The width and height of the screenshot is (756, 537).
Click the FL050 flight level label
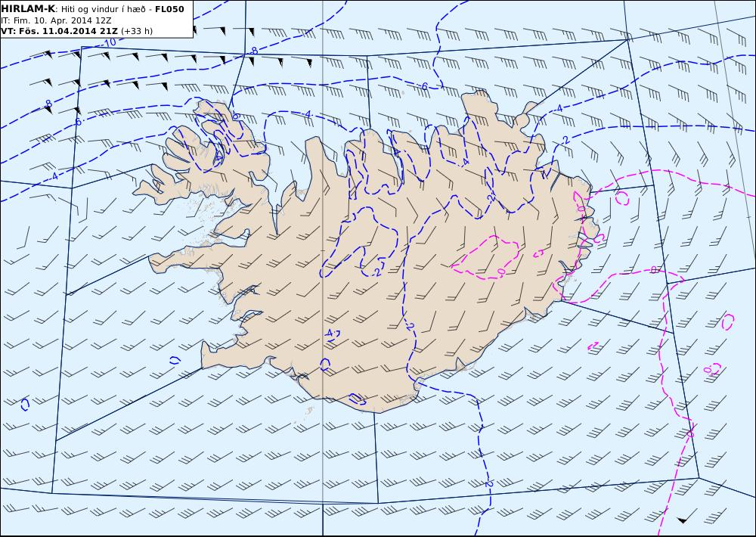click(x=169, y=9)
